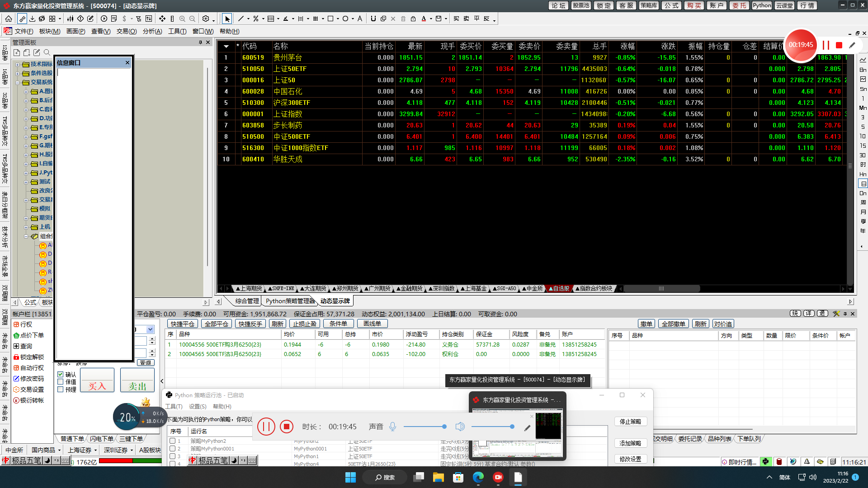
Task: Click the lock drawing icon in the toolbar
Action: click(x=413, y=19)
